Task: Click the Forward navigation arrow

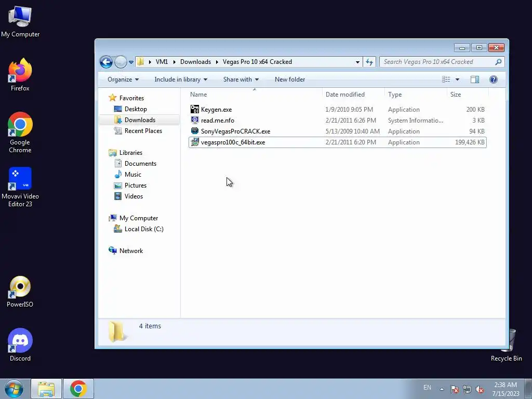Action: (121, 62)
